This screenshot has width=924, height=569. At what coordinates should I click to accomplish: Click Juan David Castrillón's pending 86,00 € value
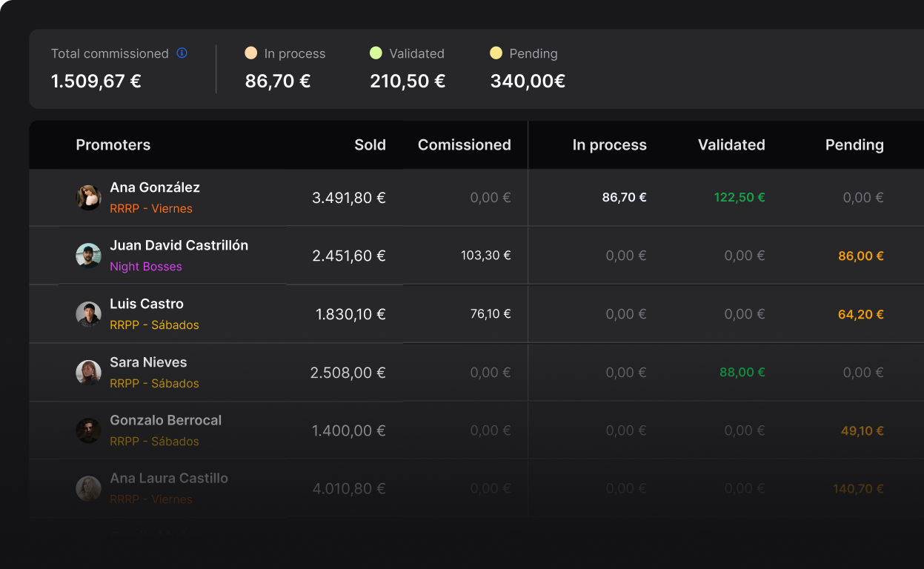click(860, 255)
